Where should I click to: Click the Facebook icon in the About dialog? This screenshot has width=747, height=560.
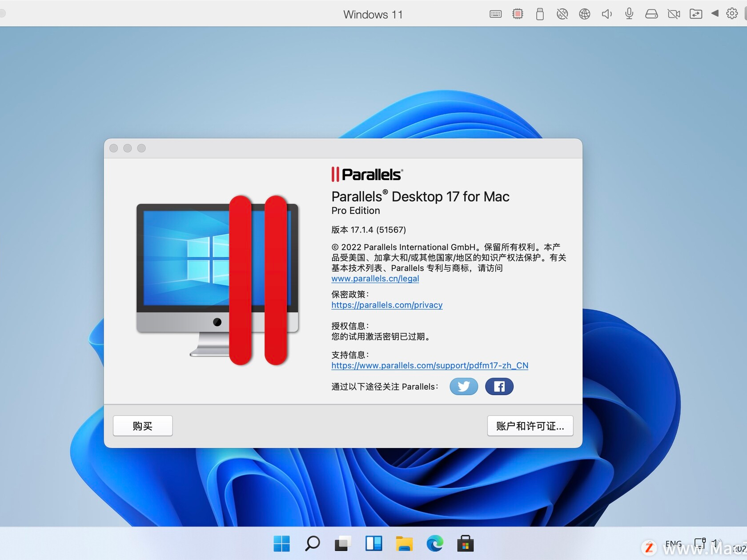(x=499, y=387)
